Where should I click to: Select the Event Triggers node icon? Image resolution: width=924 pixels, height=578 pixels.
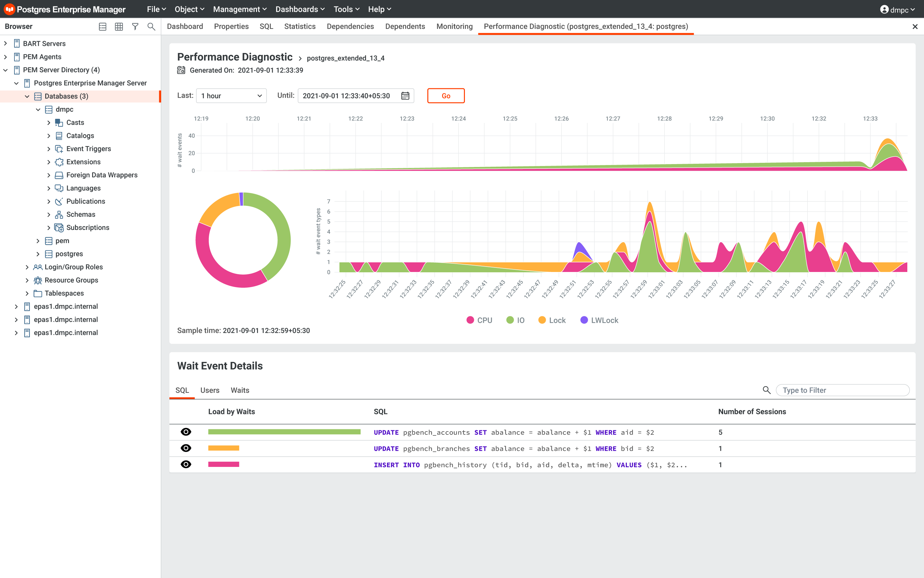(59, 149)
